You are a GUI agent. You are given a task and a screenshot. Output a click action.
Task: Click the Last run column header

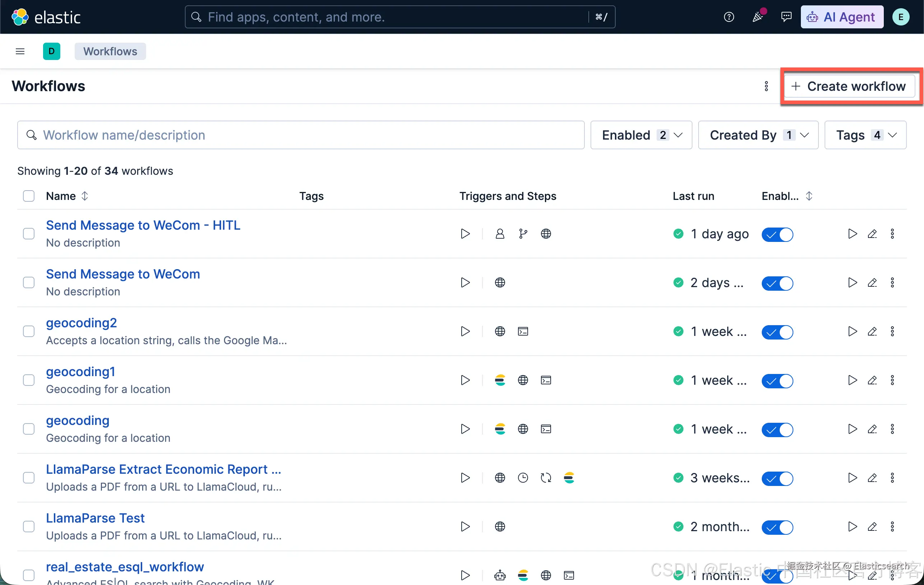(694, 196)
